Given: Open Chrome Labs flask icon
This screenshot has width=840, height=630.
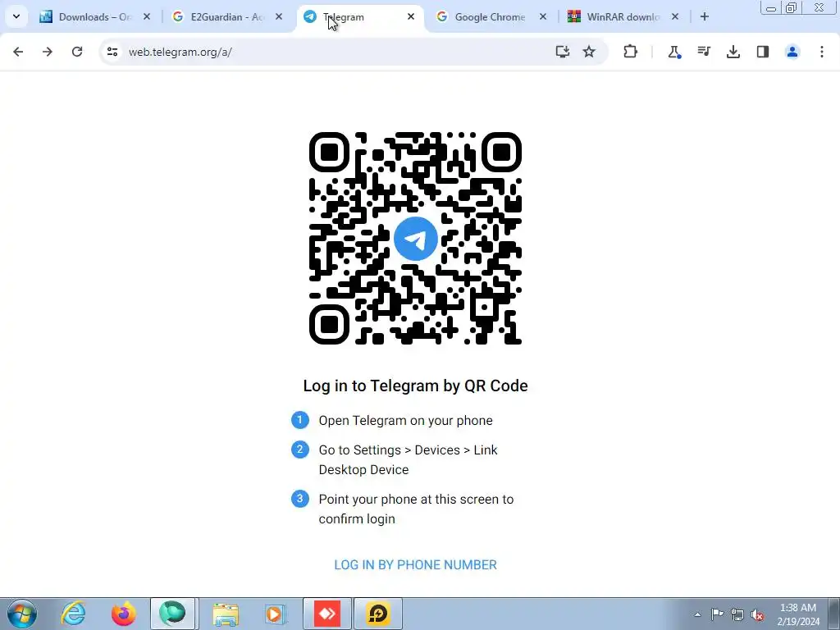Looking at the screenshot, I should click(674, 52).
